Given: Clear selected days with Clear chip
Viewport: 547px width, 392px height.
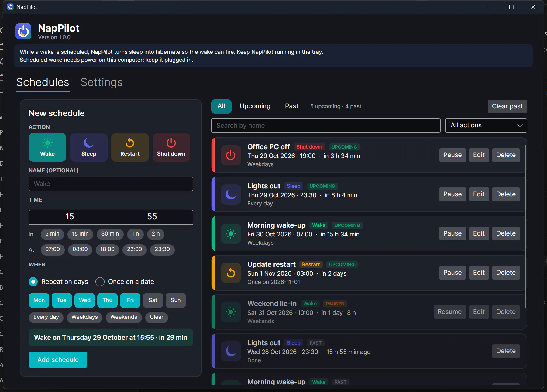Looking at the screenshot, I should [x=157, y=317].
